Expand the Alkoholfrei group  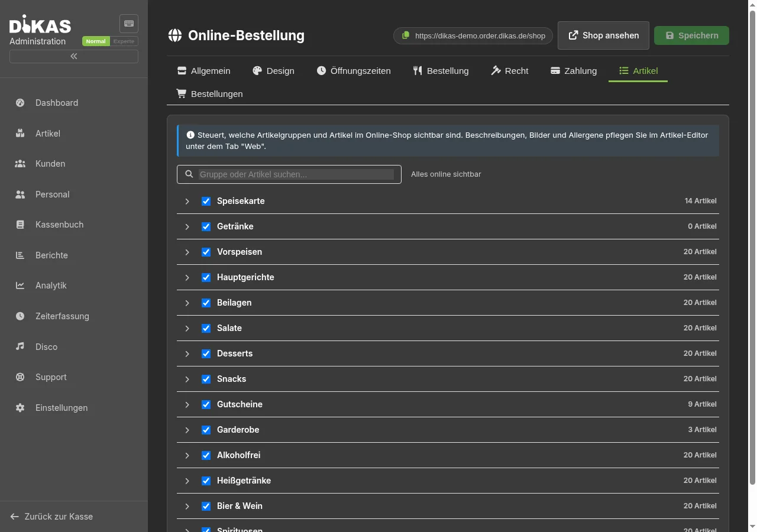[187, 456]
